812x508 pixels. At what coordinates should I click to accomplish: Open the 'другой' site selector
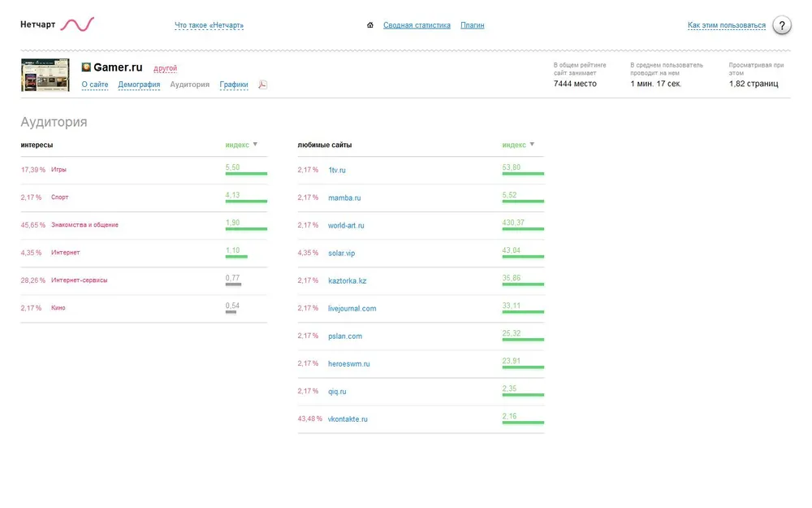click(x=165, y=69)
